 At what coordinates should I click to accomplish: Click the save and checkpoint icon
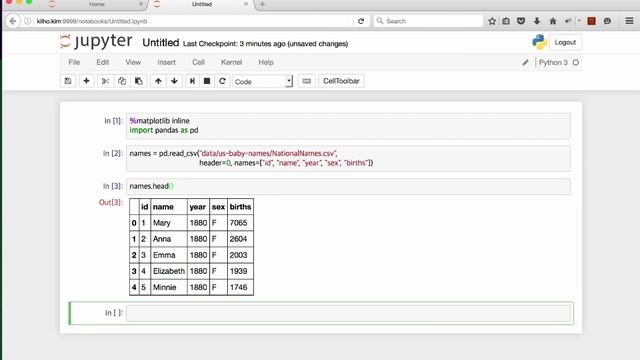pyautogui.click(x=68, y=81)
